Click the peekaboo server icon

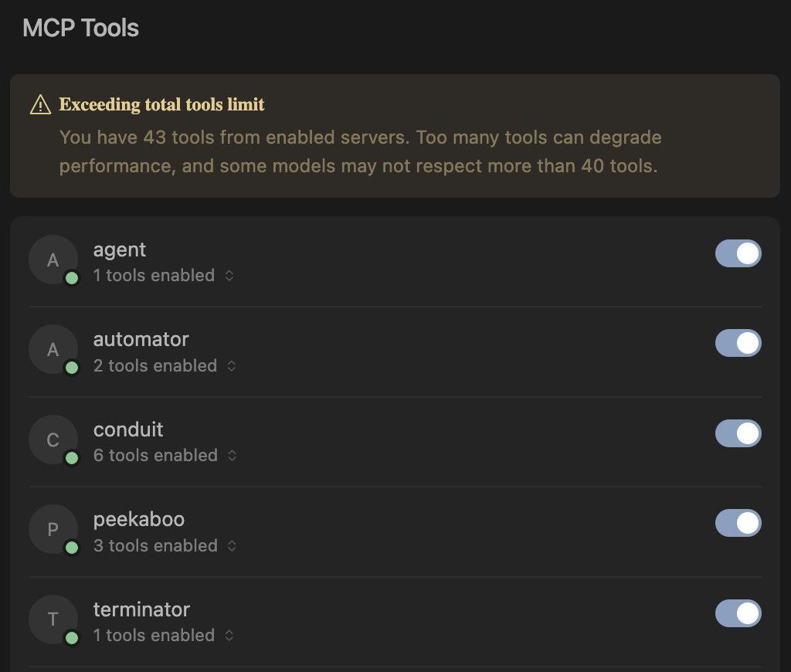[53, 529]
